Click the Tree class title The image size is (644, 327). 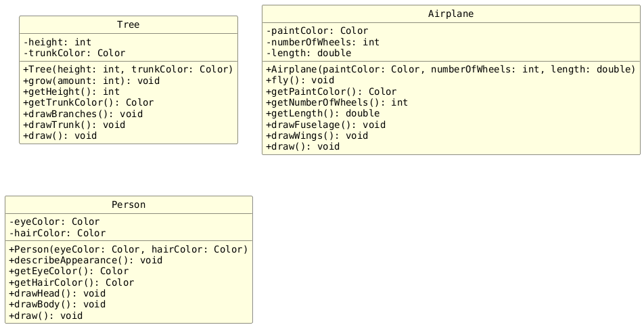coord(129,25)
